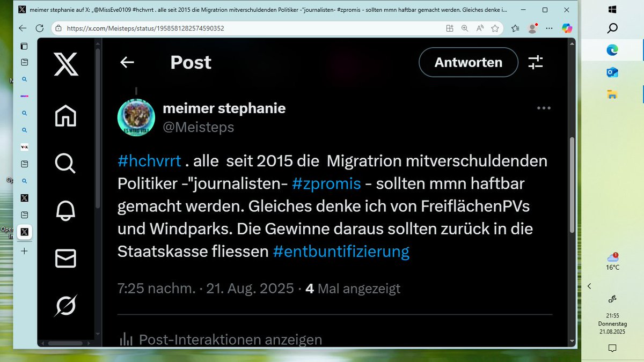The height and width of the screenshot is (362, 644).
Task: Switch to the VOX tab in vertical tabs
Action: click(x=24, y=147)
